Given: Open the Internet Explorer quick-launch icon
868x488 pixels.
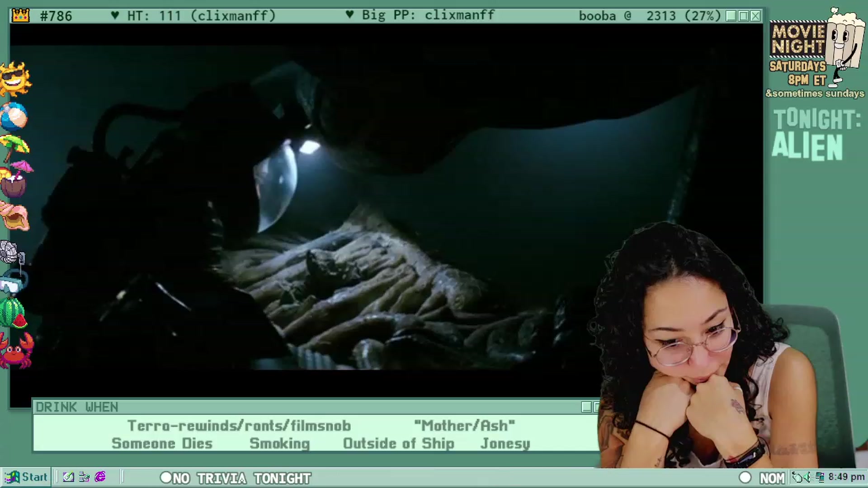Looking at the screenshot, I should tap(100, 477).
